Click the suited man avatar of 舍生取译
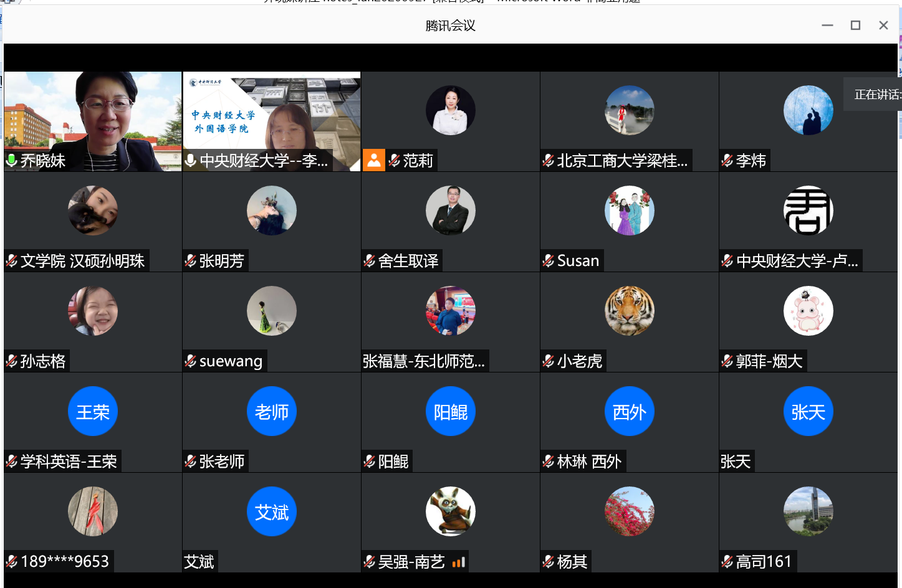This screenshot has height=588, width=902. pos(451,211)
